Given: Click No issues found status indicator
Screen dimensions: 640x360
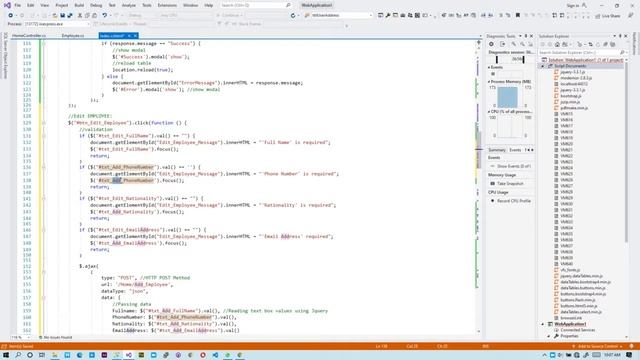Looking at the screenshot, I should point(56,338).
